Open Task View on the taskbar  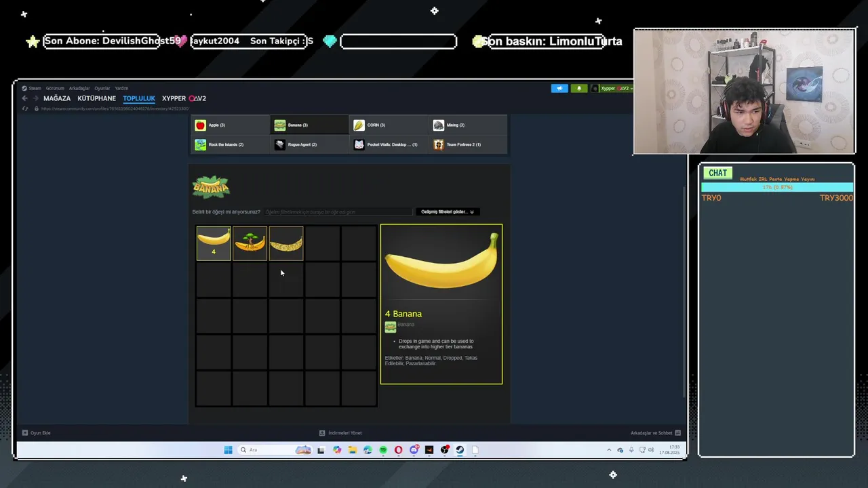point(321,450)
